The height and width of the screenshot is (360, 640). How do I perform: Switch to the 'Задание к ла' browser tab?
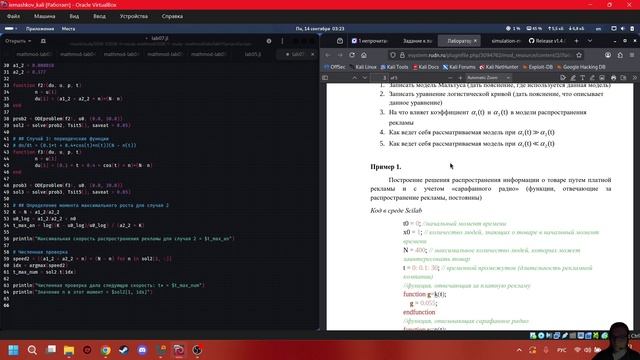point(417,41)
